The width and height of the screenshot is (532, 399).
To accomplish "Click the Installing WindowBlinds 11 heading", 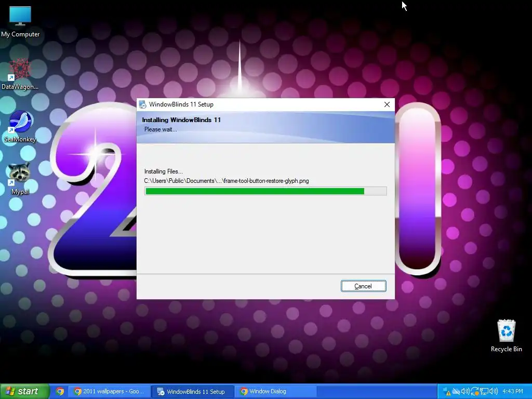I will [181, 120].
